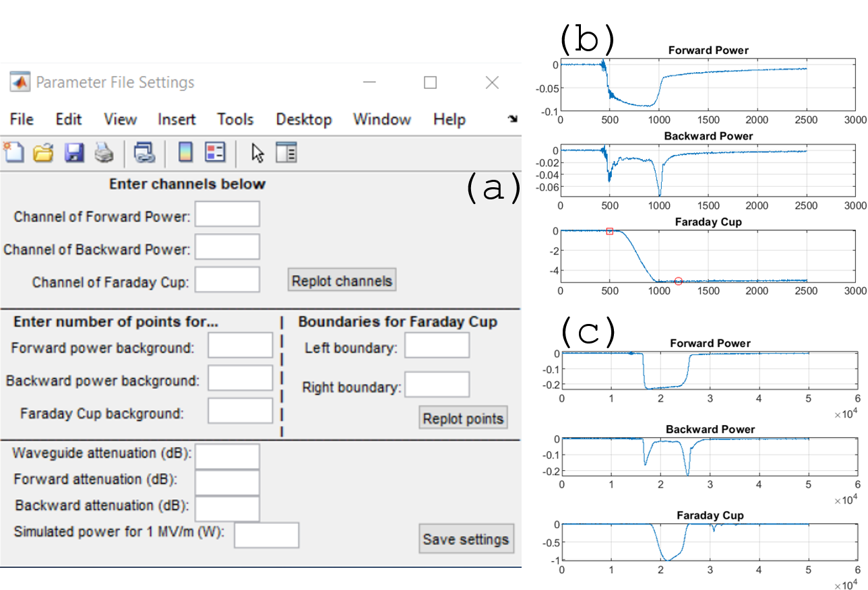Open the Desktop menu
The height and width of the screenshot is (590, 868).
point(304,120)
